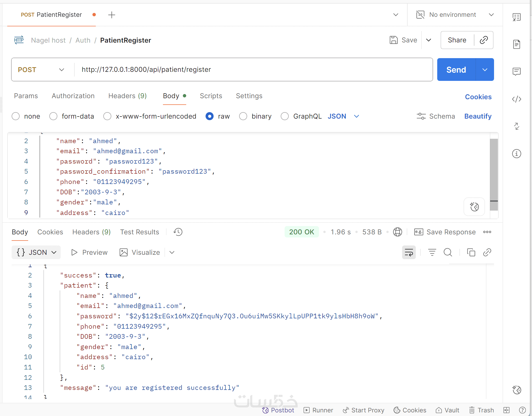Click the network globe icon

(x=397, y=232)
